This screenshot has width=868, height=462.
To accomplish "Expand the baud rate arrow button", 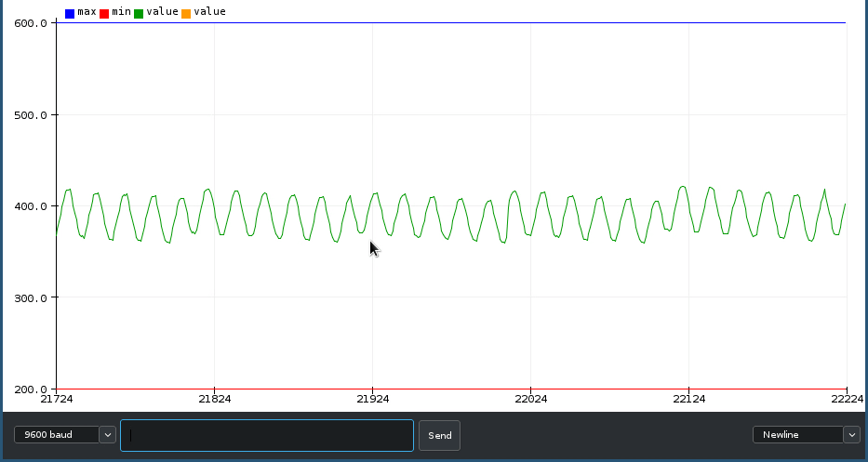I will [x=107, y=435].
